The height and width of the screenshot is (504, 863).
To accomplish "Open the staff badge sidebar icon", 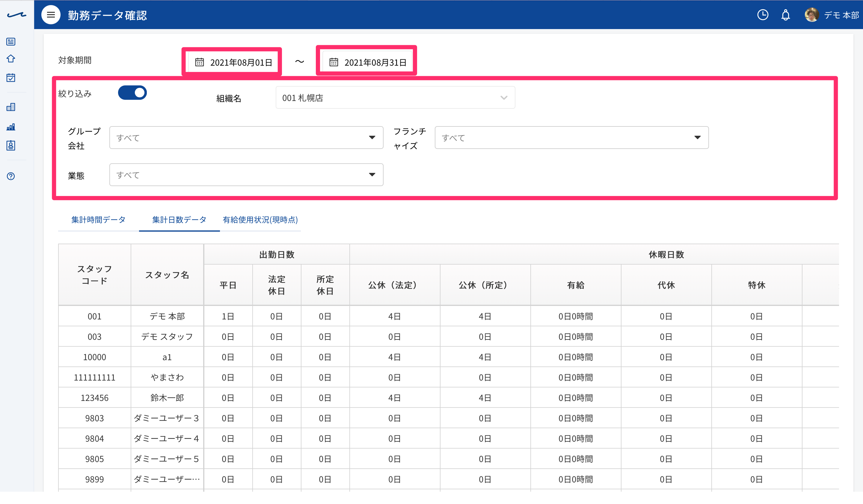I will point(11,146).
